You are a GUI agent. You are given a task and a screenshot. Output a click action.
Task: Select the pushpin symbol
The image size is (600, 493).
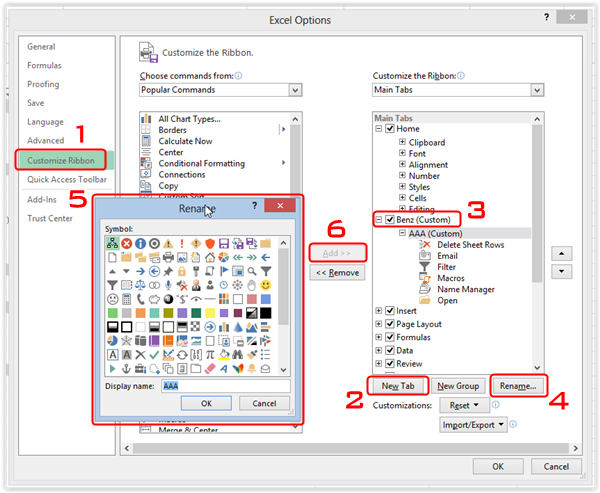point(168,272)
